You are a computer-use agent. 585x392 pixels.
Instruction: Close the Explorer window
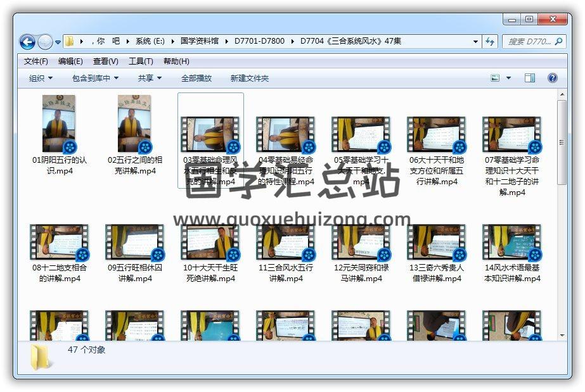(553, 20)
